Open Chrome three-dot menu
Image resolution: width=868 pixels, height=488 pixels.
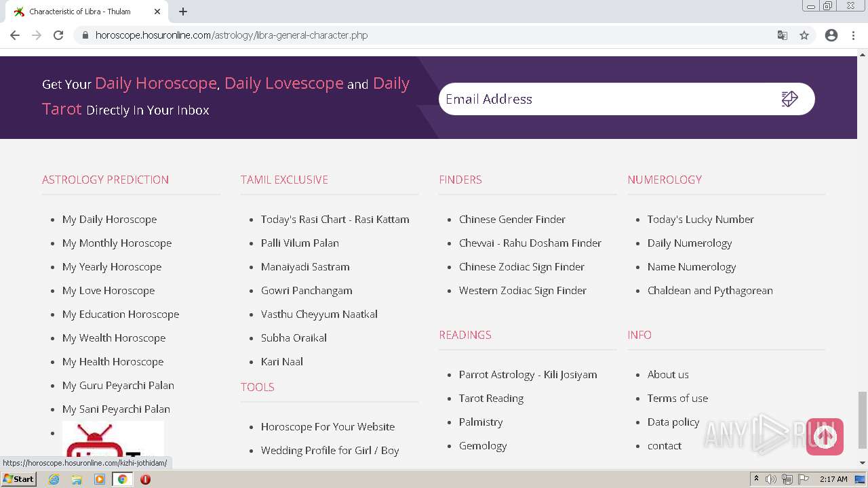854,35
